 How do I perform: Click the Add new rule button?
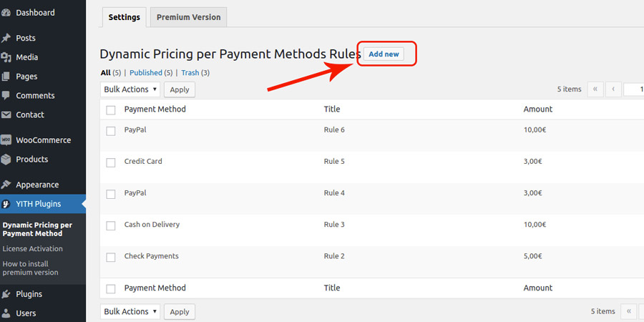coord(384,54)
